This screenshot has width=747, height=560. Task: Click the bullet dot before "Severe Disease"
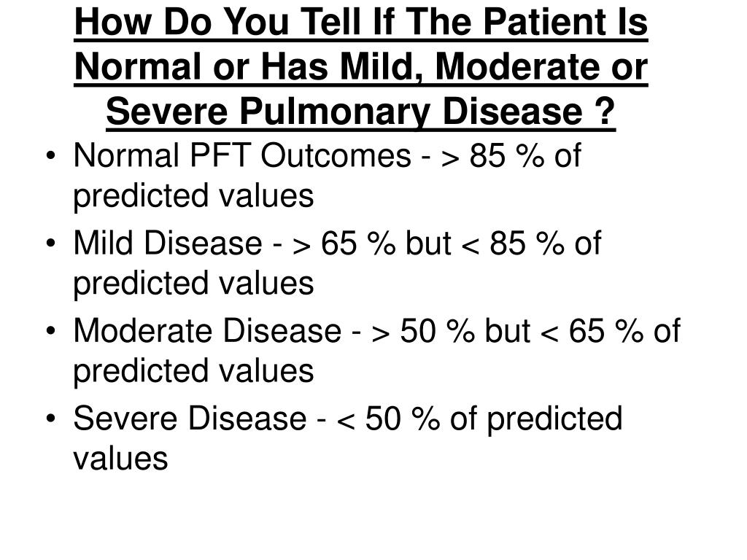(x=51, y=419)
